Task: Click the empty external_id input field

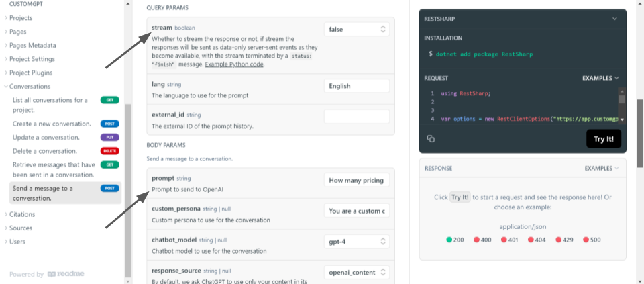Action: click(356, 116)
